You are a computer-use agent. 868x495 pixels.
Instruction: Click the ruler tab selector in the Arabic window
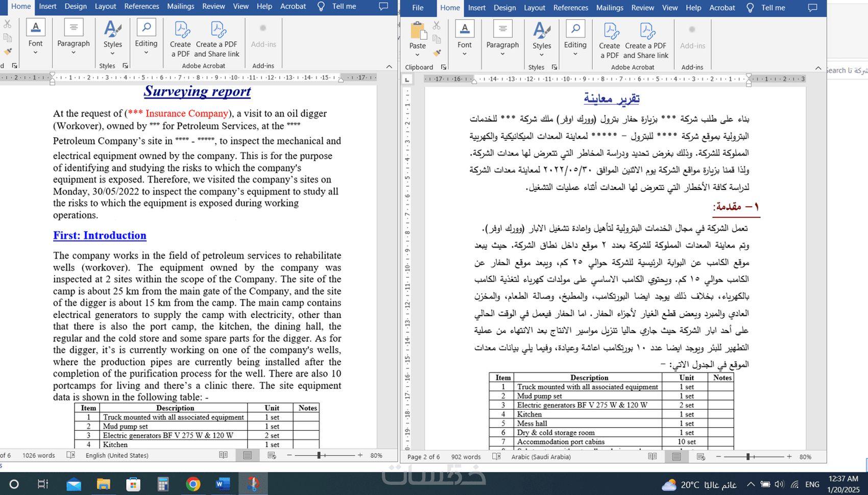[407, 80]
